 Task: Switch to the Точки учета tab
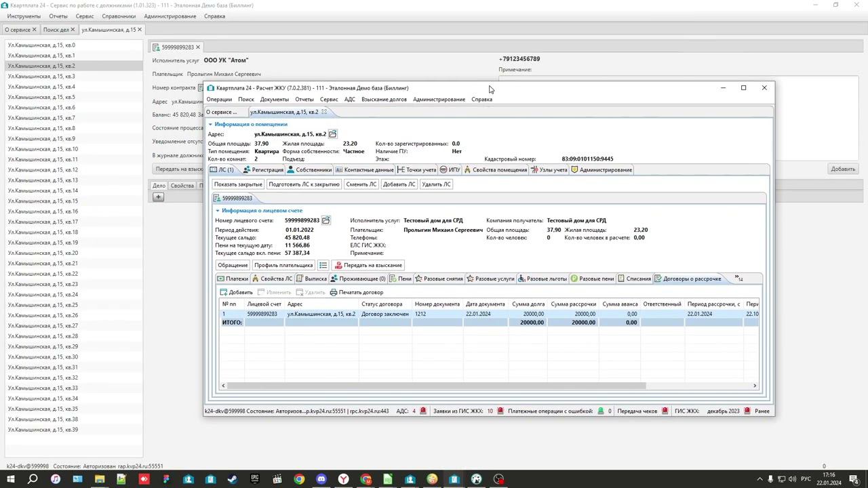click(x=416, y=170)
